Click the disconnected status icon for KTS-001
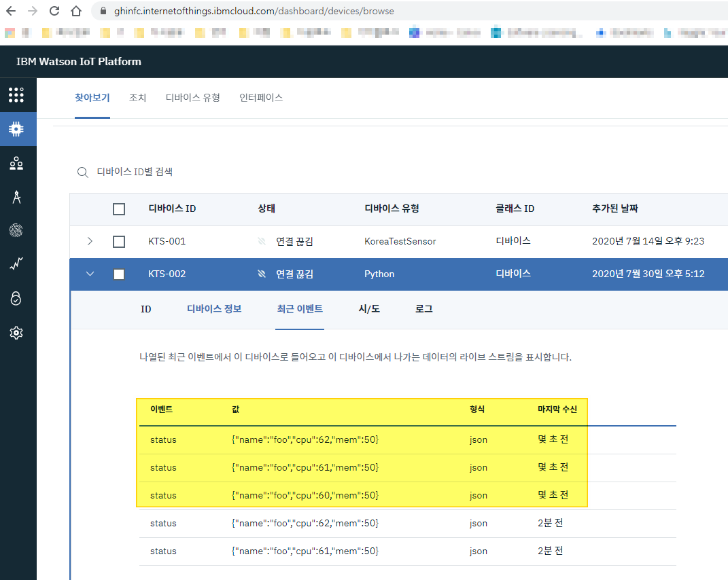This screenshot has height=580, width=728. click(x=262, y=241)
